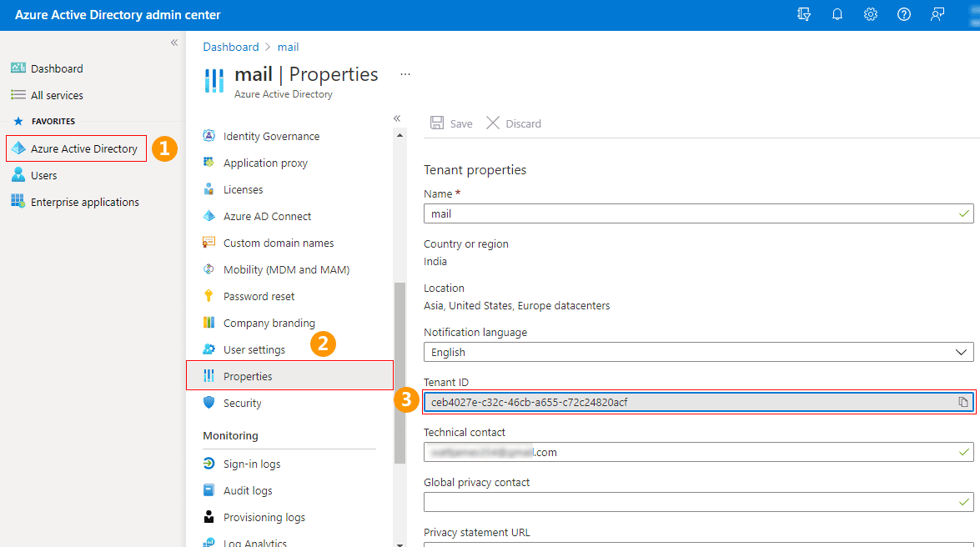Image resolution: width=980 pixels, height=547 pixels.
Task: Open the settings gear in header
Action: click(871, 15)
